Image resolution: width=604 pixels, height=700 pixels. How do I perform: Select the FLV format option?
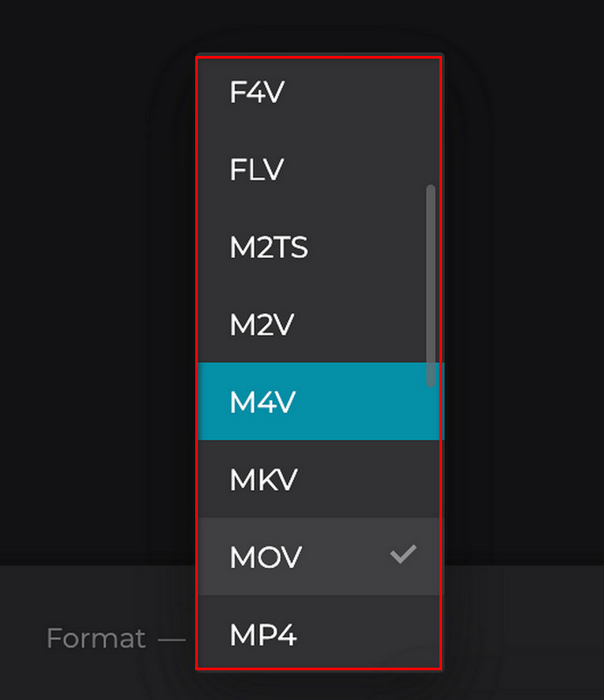(319, 169)
